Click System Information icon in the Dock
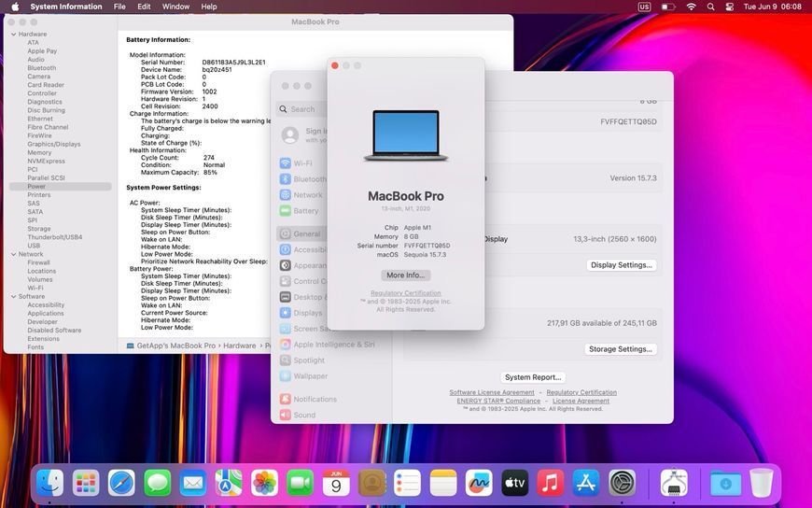 pyautogui.click(x=674, y=483)
